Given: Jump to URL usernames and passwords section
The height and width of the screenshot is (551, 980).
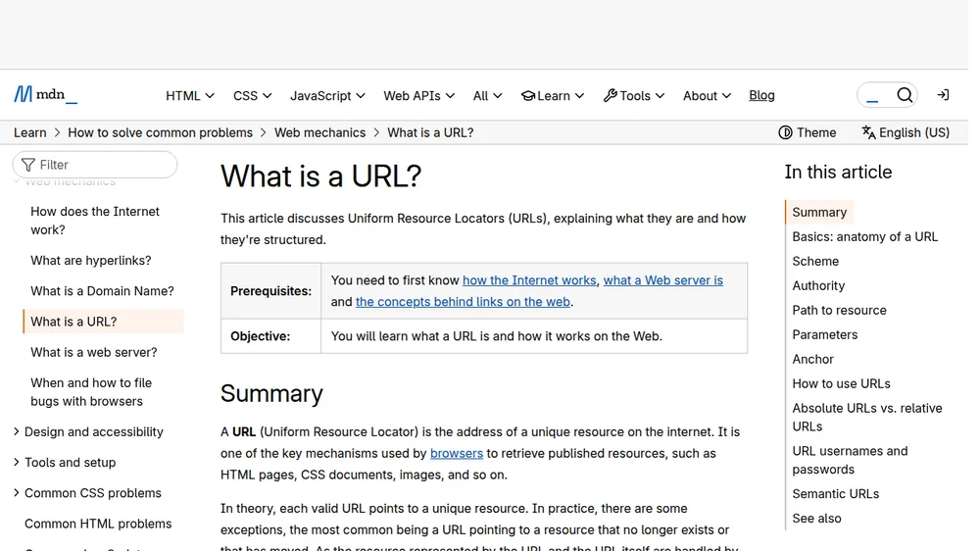Looking at the screenshot, I should pyautogui.click(x=850, y=460).
